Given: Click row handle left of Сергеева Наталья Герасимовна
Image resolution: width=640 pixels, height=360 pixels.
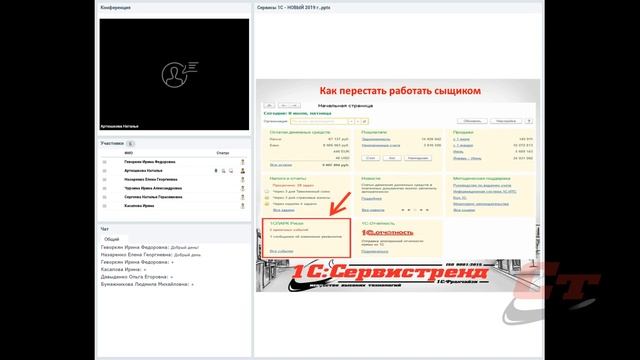Looking at the screenshot, I should 104,197.
